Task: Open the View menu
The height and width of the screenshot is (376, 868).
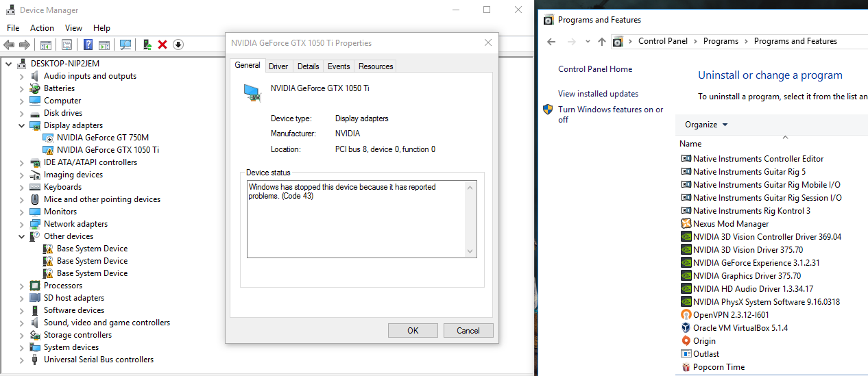Action: click(x=73, y=28)
